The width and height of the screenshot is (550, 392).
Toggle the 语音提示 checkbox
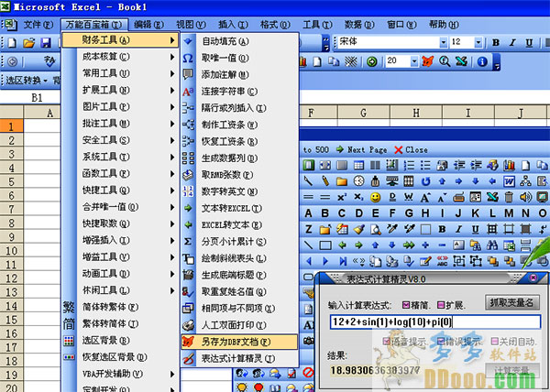386,342
